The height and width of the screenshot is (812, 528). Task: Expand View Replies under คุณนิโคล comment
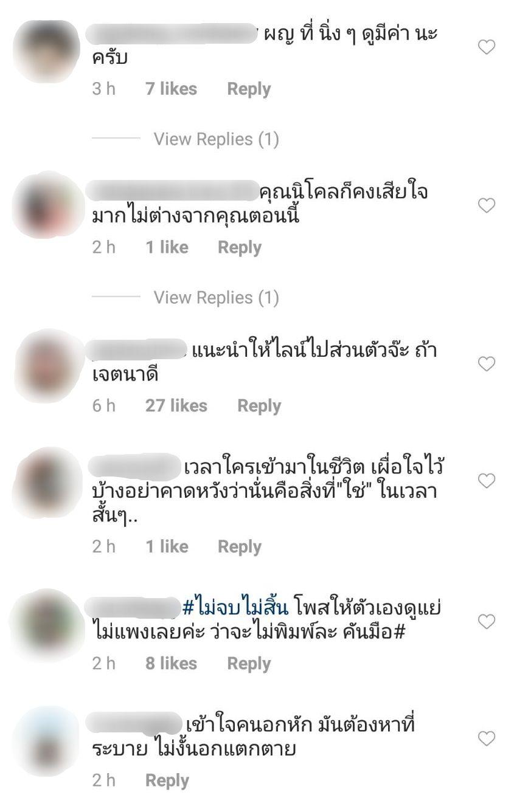(x=216, y=298)
